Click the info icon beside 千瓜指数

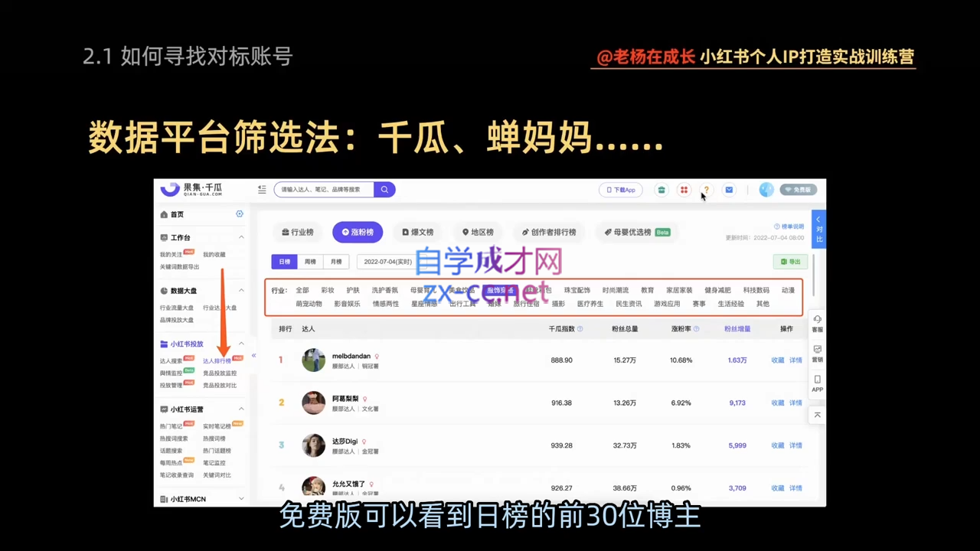click(580, 329)
